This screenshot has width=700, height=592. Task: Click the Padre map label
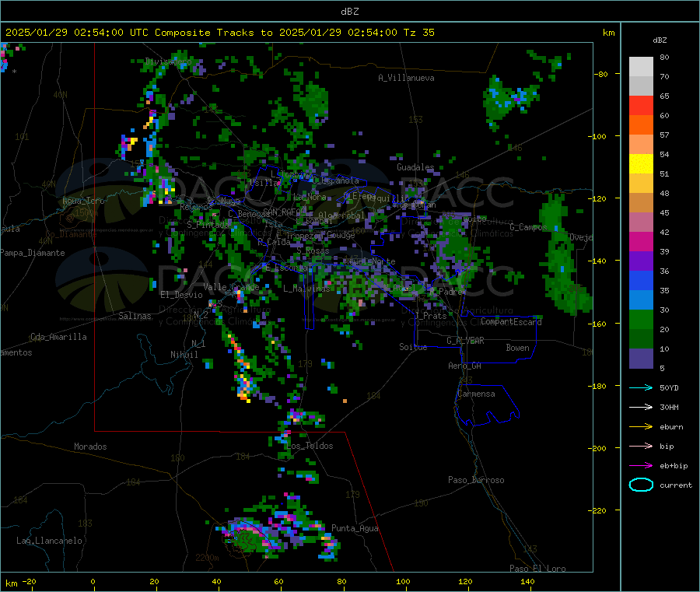(x=450, y=291)
